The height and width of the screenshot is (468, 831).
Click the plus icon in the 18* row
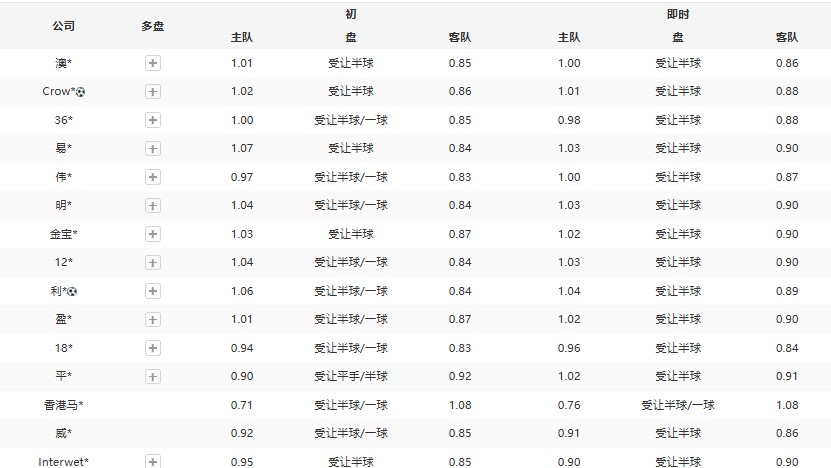[x=153, y=348]
